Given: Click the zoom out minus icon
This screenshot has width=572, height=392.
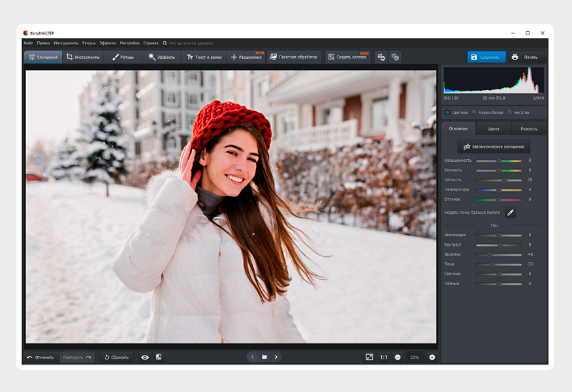Looking at the screenshot, I should click(398, 357).
